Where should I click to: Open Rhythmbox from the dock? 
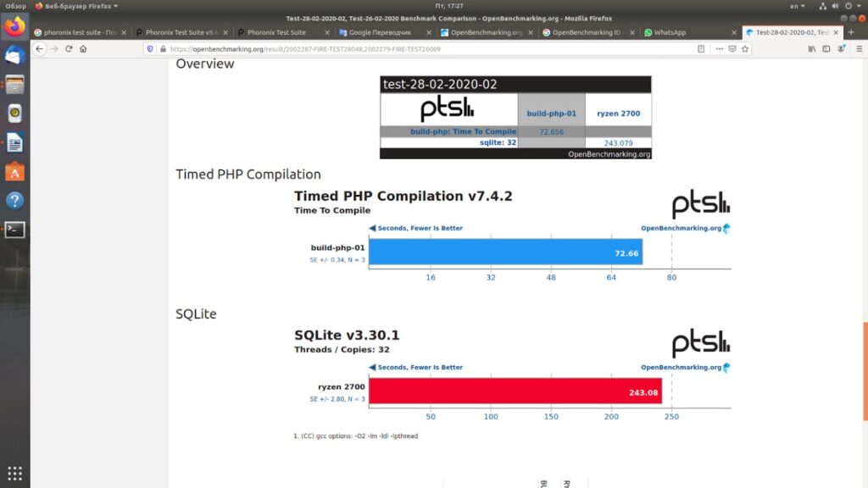click(15, 114)
